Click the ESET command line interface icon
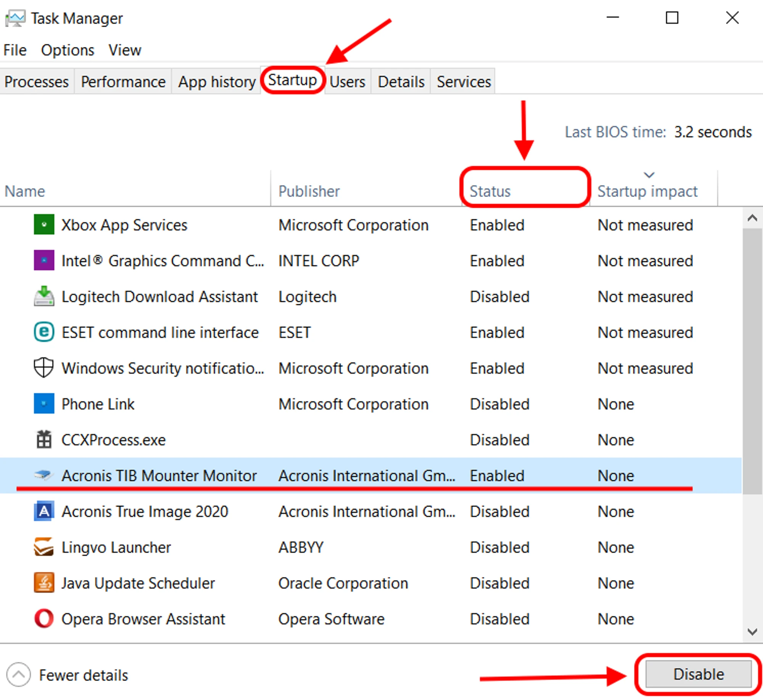Image resolution: width=763 pixels, height=700 pixels. point(44,332)
